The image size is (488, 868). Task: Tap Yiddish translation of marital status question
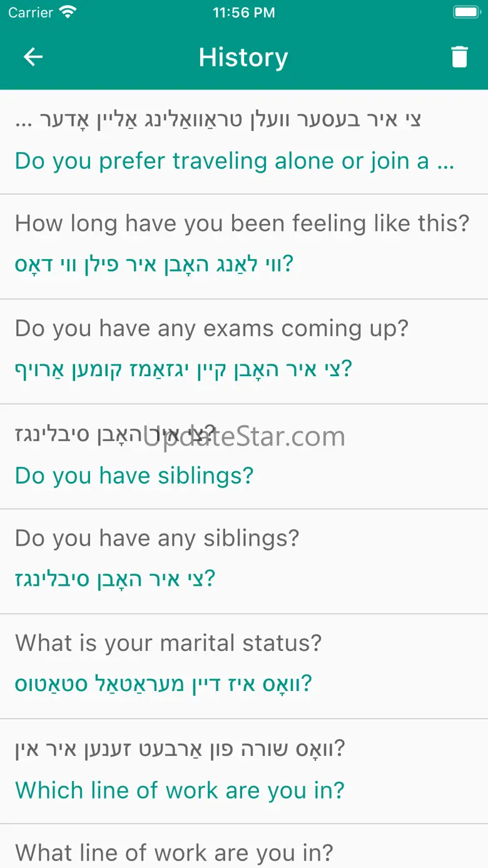point(163,683)
